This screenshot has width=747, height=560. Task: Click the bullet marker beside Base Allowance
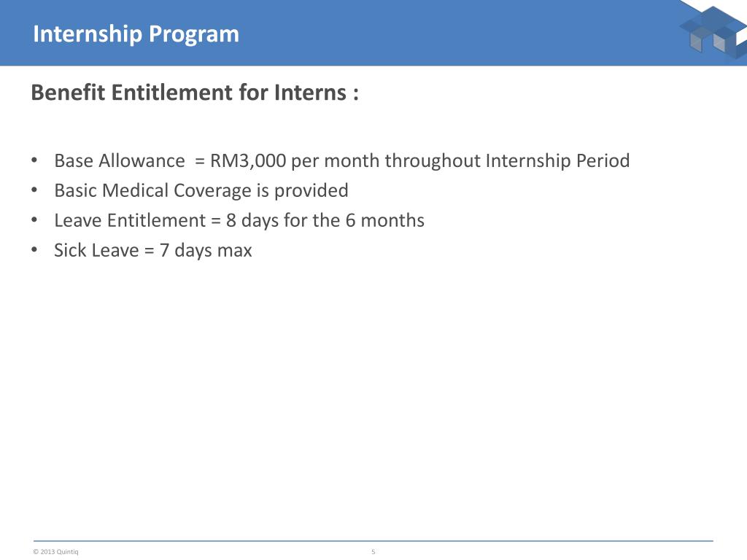click(x=34, y=160)
